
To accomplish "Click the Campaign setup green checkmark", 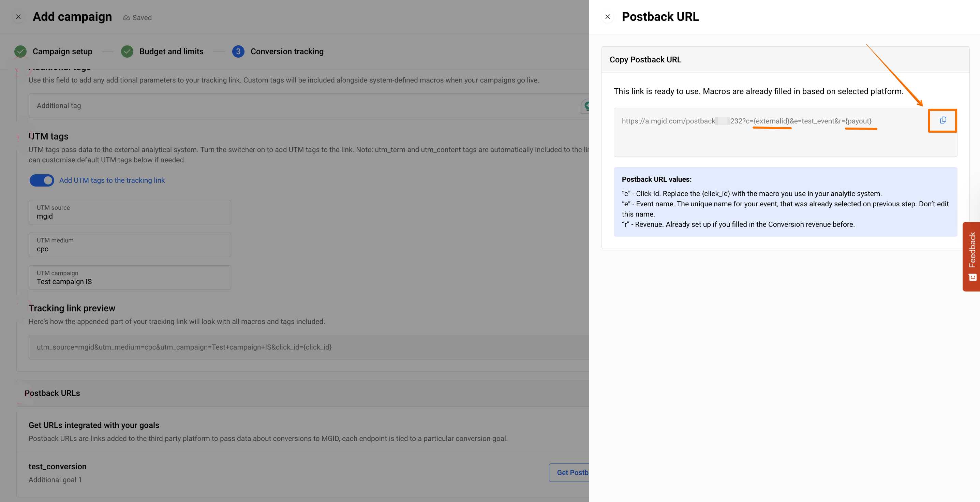I will pyautogui.click(x=20, y=51).
